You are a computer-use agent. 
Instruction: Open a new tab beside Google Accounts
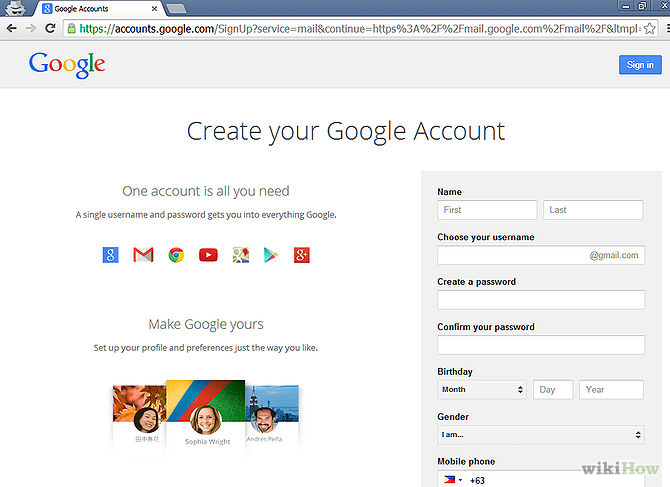176,9
